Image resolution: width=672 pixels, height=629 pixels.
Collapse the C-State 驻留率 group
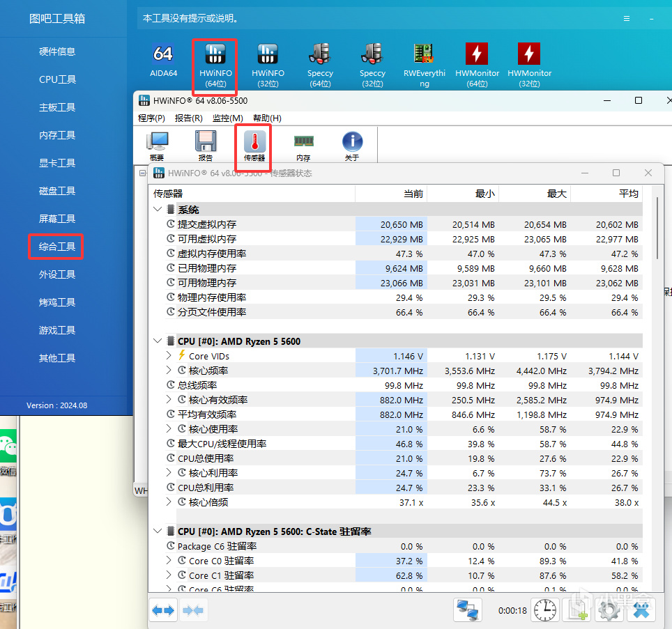click(158, 531)
